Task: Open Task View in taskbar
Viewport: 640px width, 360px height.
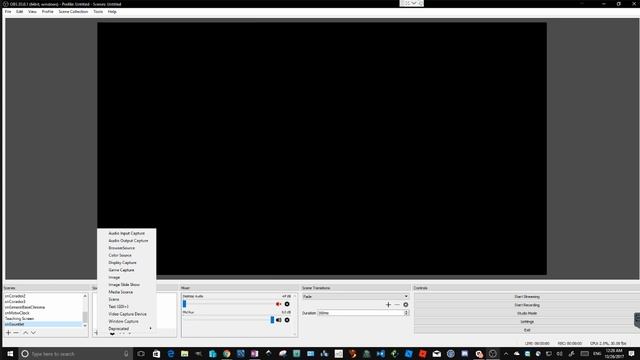Action: pyautogui.click(x=141, y=353)
